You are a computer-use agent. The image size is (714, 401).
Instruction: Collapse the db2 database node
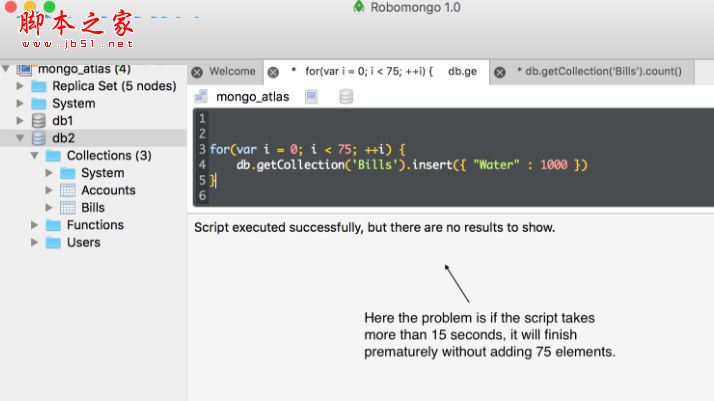pyautogui.click(x=20, y=138)
